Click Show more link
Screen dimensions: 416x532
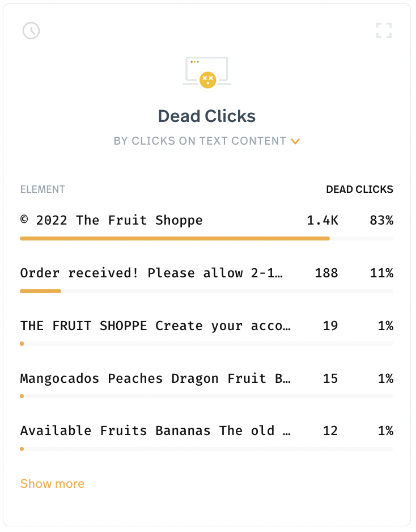52,483
